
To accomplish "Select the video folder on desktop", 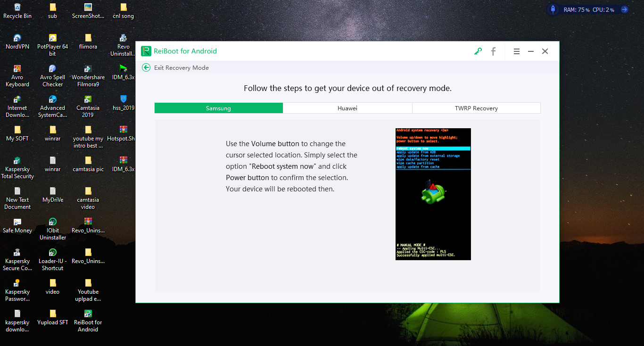I will 53,287.
